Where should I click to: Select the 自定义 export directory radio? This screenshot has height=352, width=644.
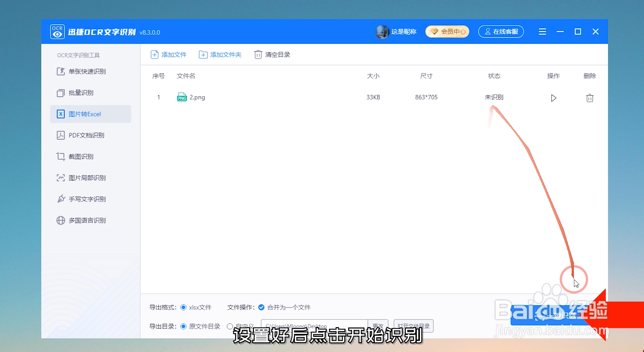click(x=230, y=326)
